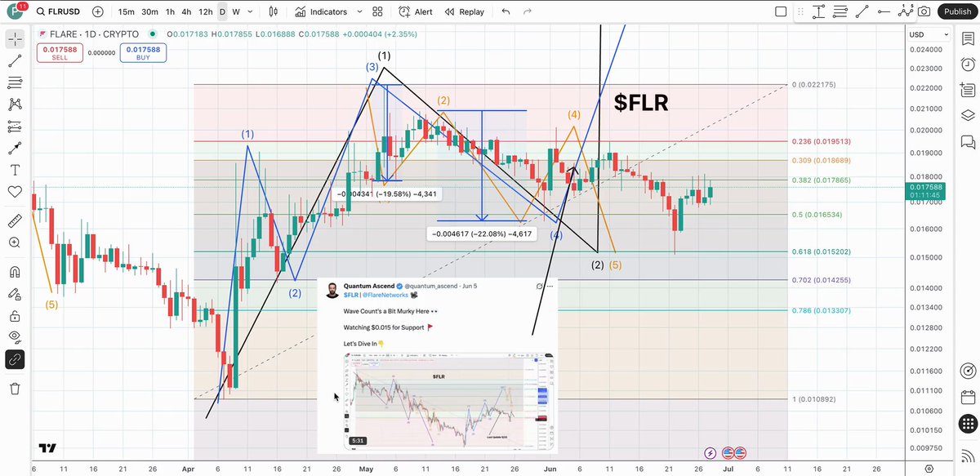Open the watchlist panel in right sidebar
Image resolution: width=980 pixels, height=476 pixels.
pos(968,38)
